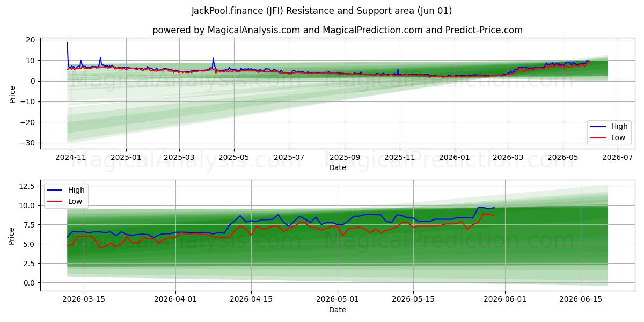Click the '2025-09' date tick label
The height and width of the screenshot is (322, 644).
coord(345,158)
